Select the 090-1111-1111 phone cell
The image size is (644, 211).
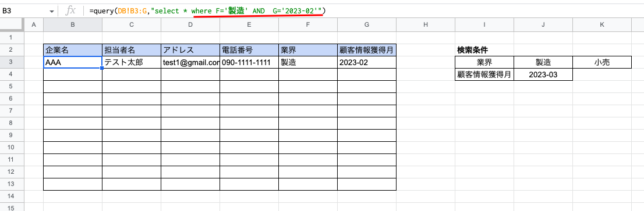(249, 62)
